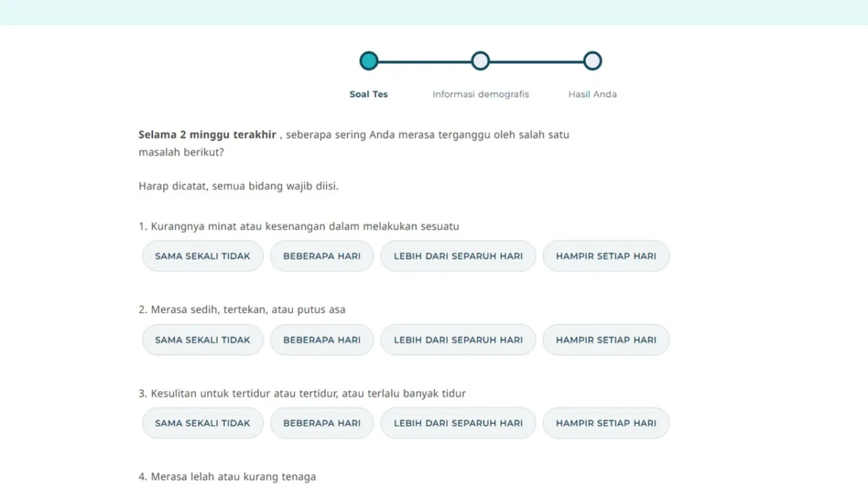Image resolution: width=868 pixels, height=488 pixels.
Task: Click question 3 text 'Kesulitan untuk tertidur'
Action: 302,393
